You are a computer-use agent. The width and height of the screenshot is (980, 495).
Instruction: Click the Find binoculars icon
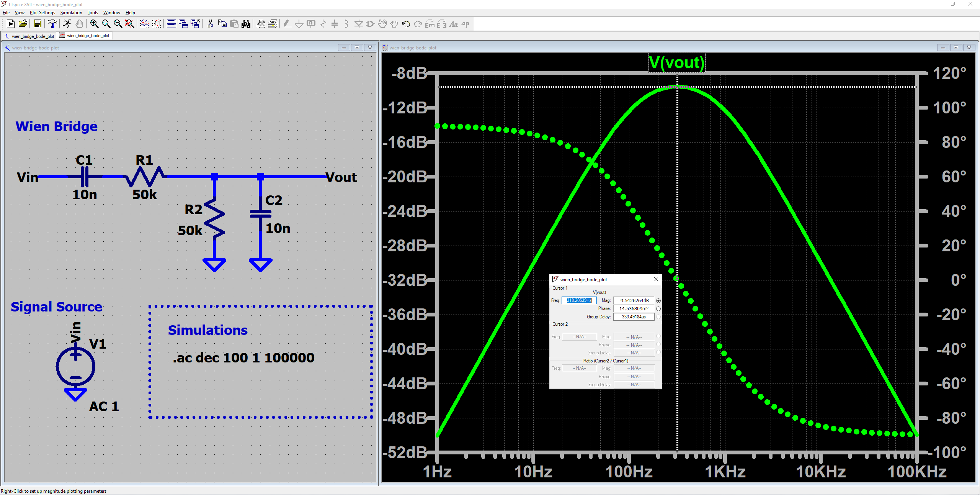coord(246,24)
